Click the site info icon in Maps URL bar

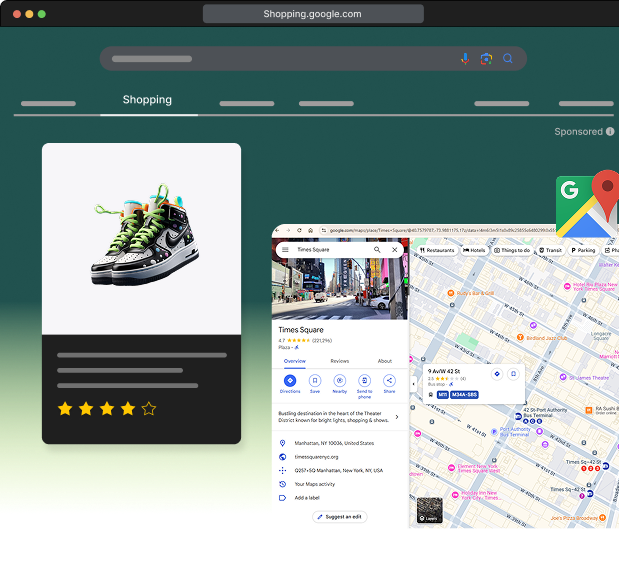point(324,230)
